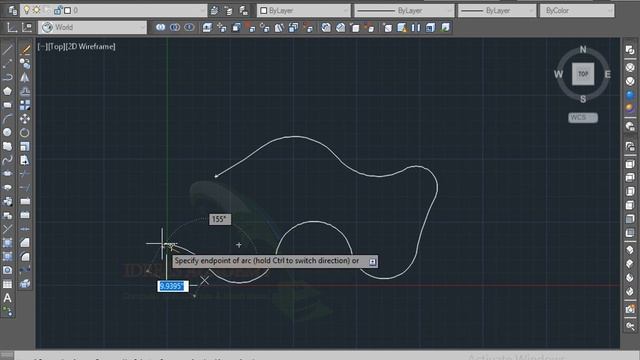Toggle layer freeze sun icon
This screenshot has height=360, width=640.
point(37,10)
